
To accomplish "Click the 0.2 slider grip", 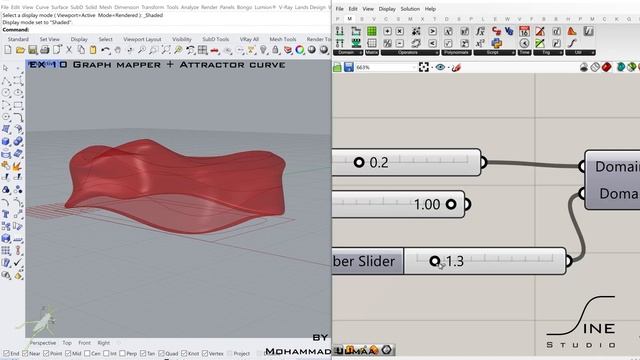I will pos(359,162).
